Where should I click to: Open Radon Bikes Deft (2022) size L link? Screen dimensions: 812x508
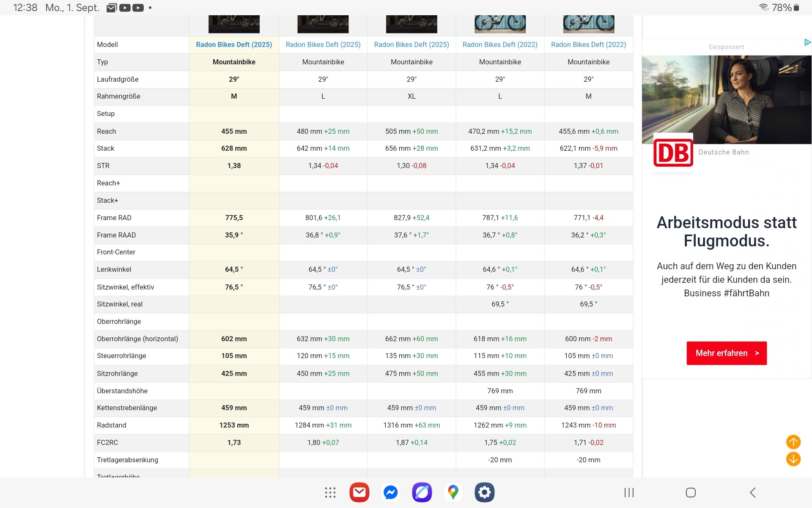(500, 44)
